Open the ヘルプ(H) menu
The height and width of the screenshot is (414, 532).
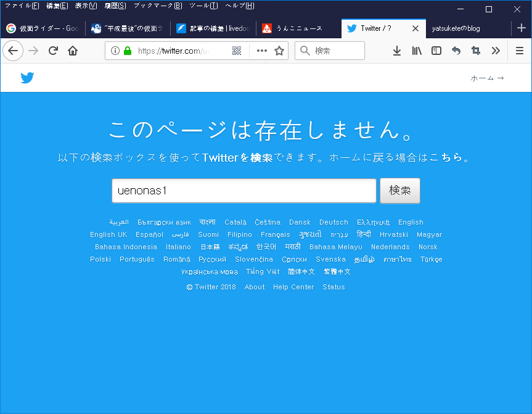[x=240, y=6]
